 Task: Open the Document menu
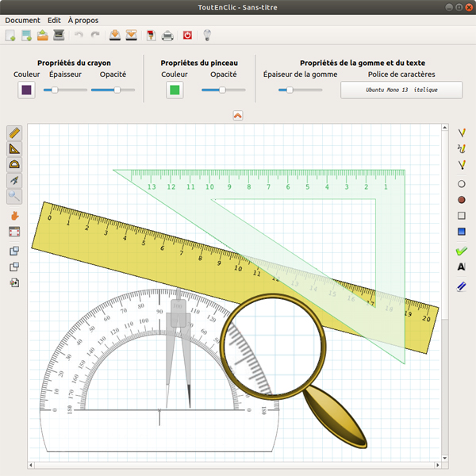pyautogui.click(x=22, y=20)
